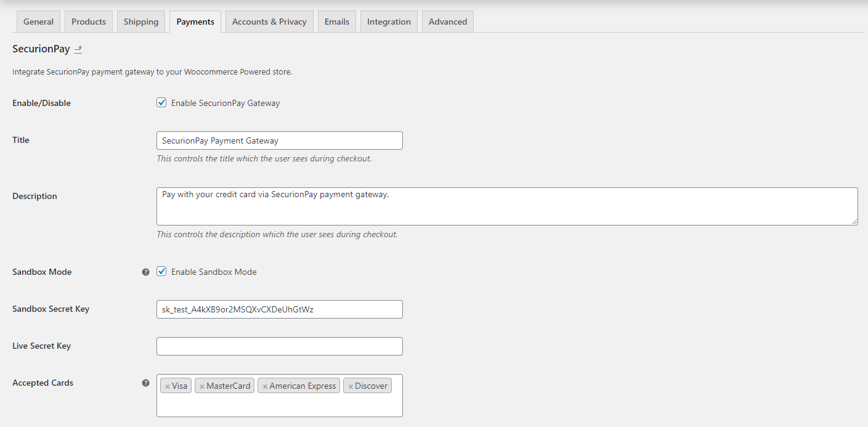Open the Shipping tab
The width and height of the screenshot is (868, 427).
[141, 22]
